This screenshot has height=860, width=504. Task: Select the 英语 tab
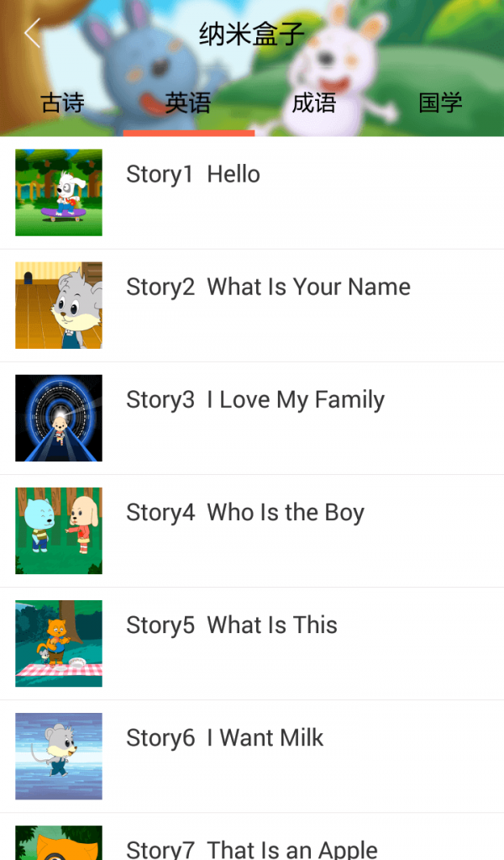click(x=188, y=103)
